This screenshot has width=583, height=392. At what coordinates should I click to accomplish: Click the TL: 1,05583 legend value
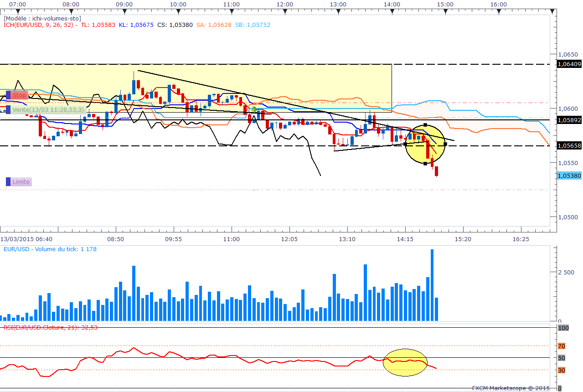tap(98, 25)
